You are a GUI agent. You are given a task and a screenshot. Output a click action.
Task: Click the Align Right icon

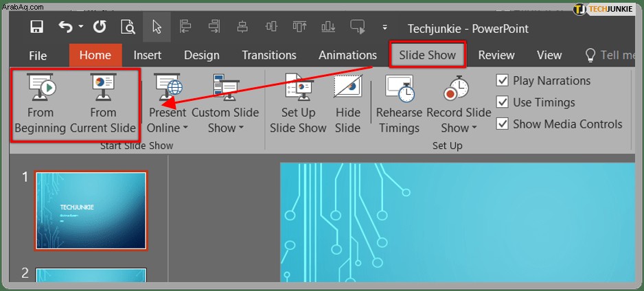[x=214, y=27]
